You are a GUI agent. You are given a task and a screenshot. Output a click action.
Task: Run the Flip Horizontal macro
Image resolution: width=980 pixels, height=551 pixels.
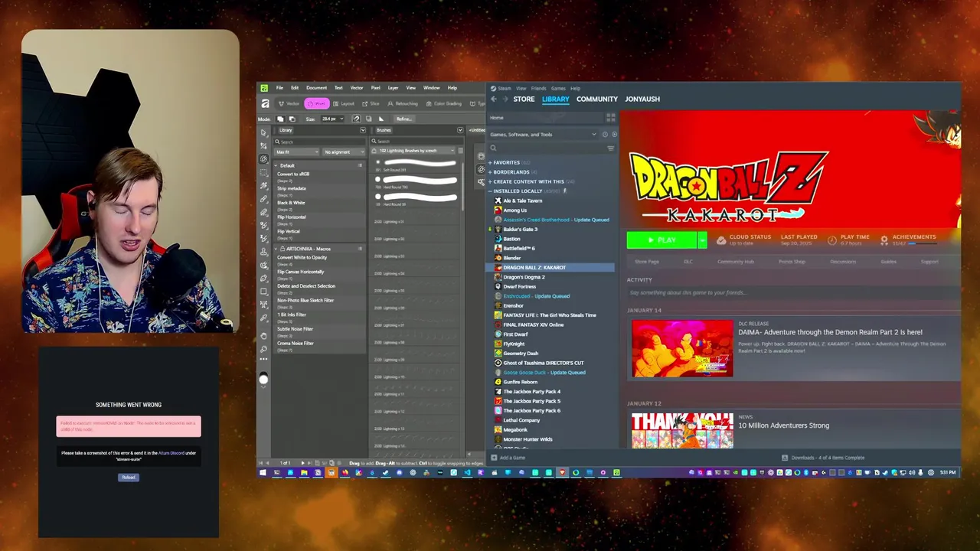pos(292,217)
